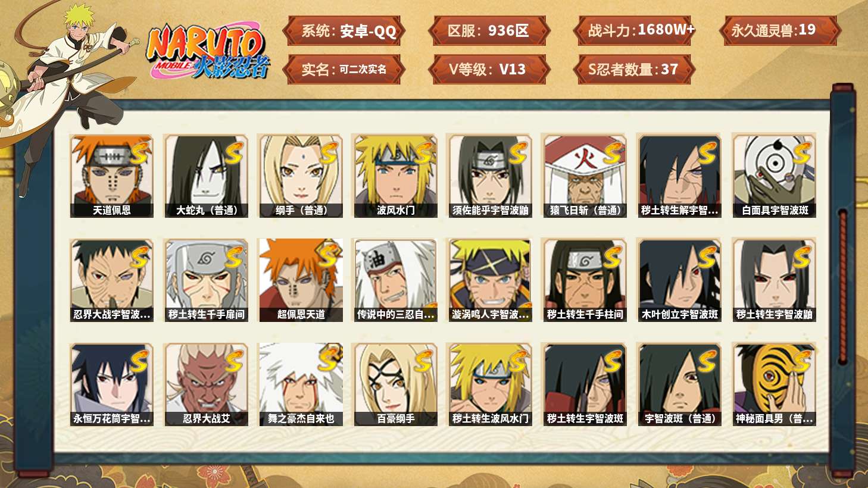Select the 战斗力: 1680W+ badge

pyautogui.click(x=634, y=30)
